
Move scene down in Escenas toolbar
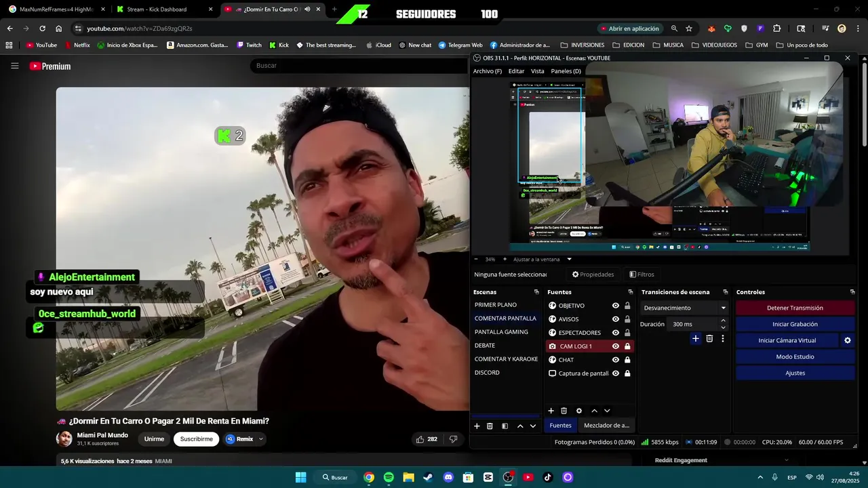tap(533, 426)
